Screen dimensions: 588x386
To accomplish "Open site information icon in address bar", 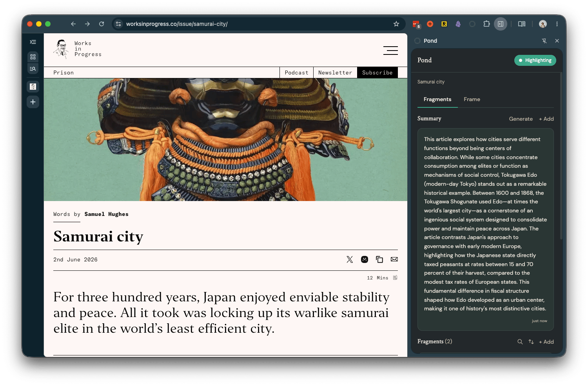I will point(118,24).
